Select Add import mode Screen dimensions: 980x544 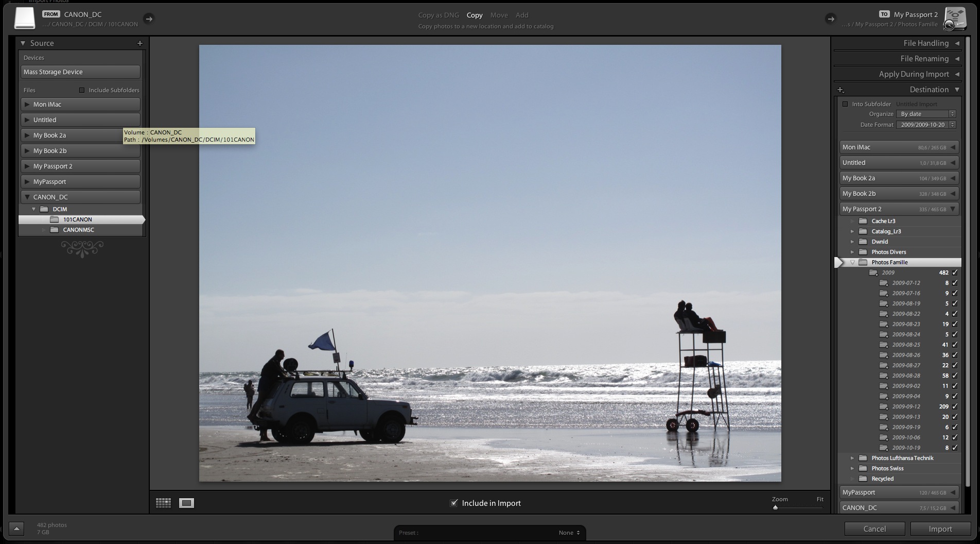tap(522, 15)
